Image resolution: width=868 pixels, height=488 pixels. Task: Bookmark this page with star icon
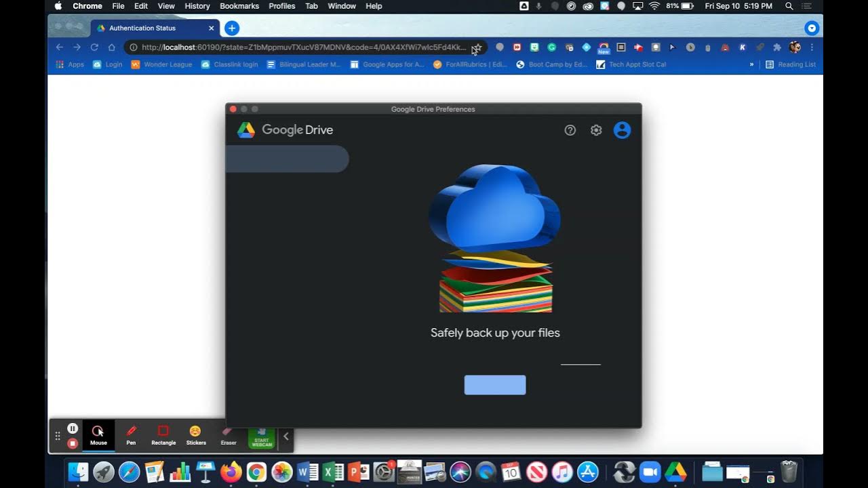tap(477, 47)
